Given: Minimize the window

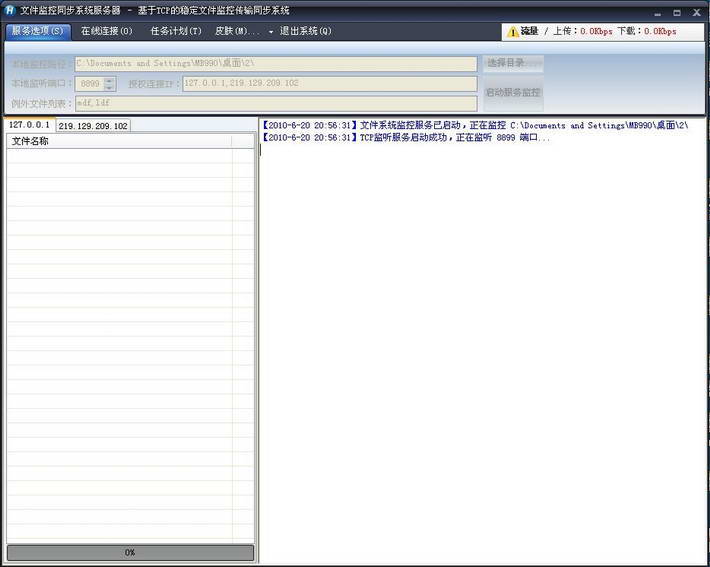Looking at the screenshot, I should (x=657, y=13).
